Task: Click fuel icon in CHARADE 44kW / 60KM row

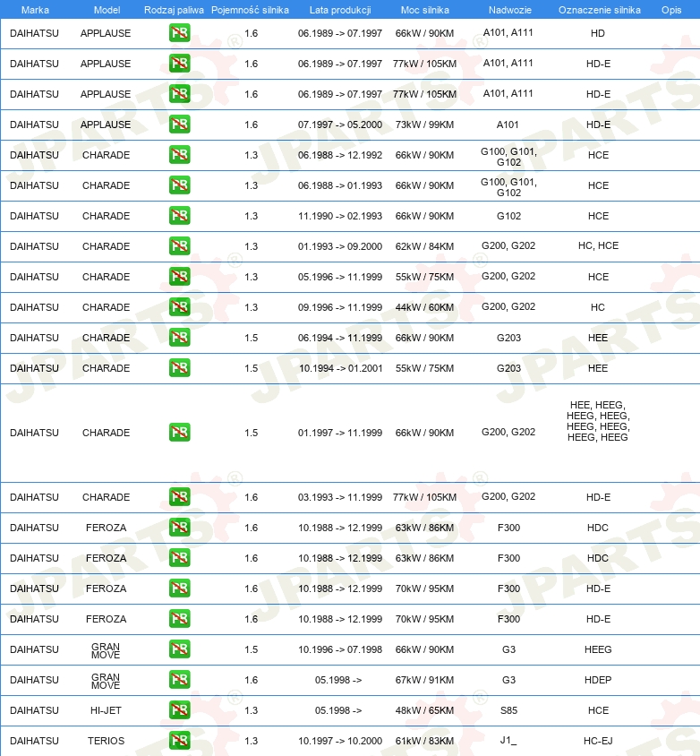Action: click(x=180, y=306)
